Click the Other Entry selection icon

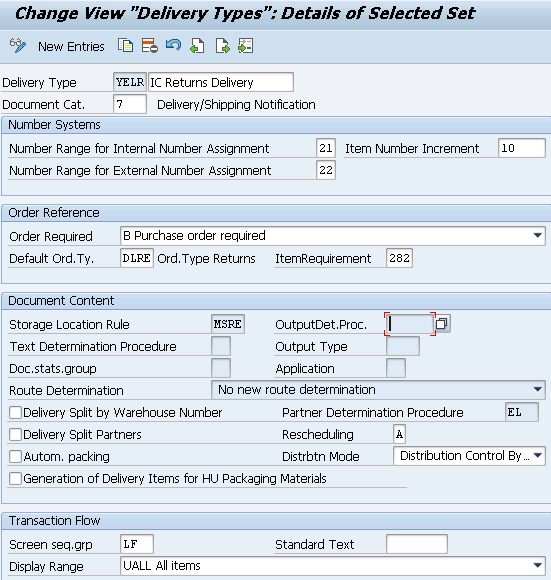(x=246, y=46)
